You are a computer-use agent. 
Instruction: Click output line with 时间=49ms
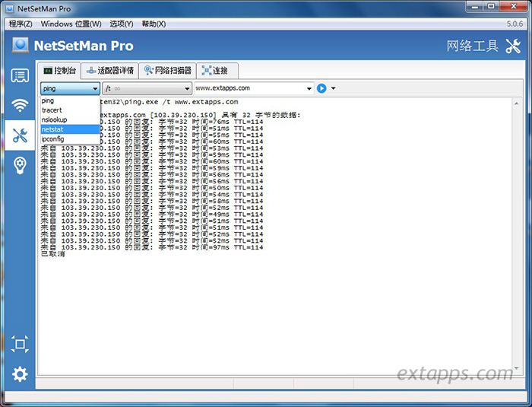pyautogui.click(x=152, y=215)
